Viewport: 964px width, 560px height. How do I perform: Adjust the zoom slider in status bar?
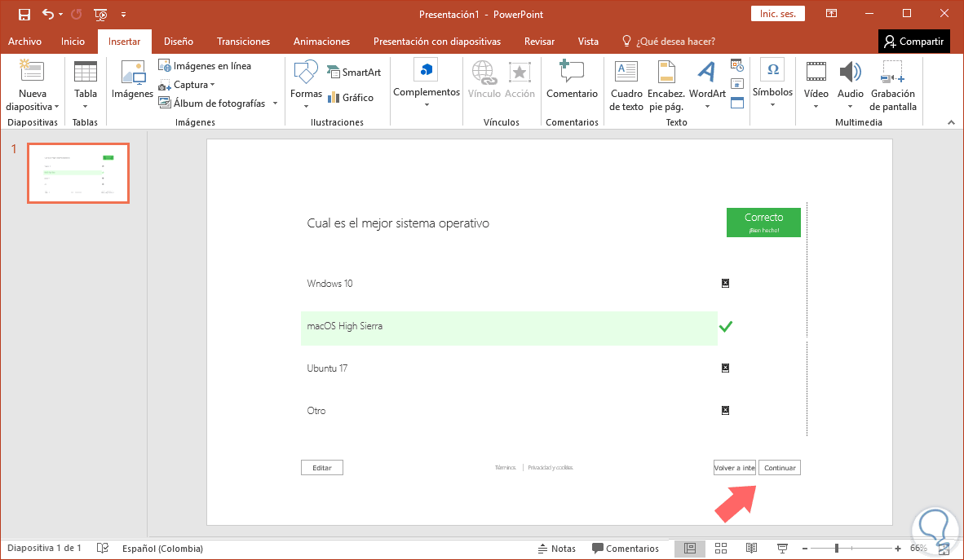[836, 549]
